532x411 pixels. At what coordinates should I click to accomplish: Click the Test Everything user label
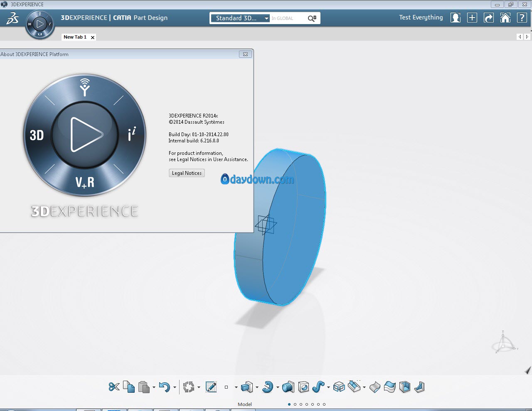pyautogui.click(x=421, y=17)
